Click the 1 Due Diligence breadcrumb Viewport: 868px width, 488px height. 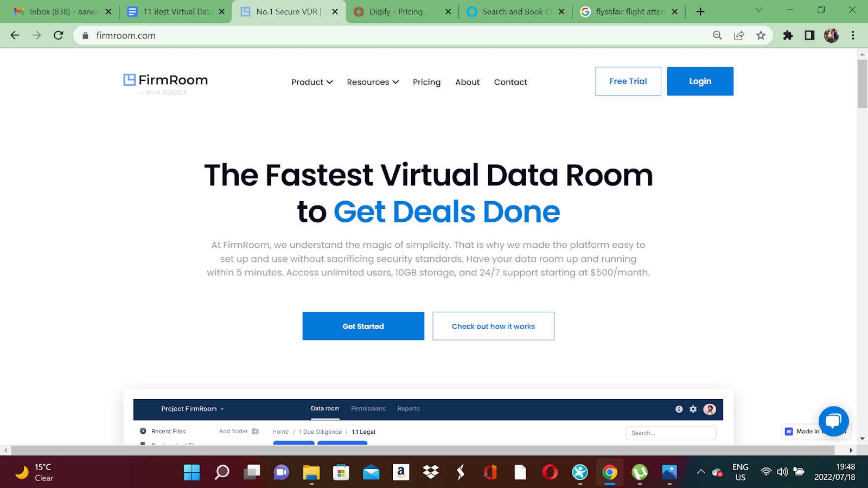(320, 432)
